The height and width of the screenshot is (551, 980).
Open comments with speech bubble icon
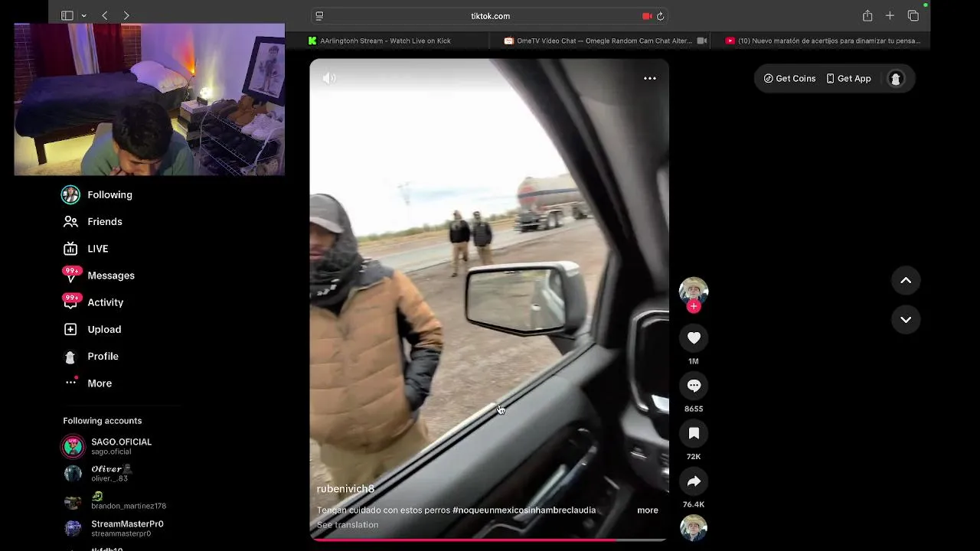point(694,386)
